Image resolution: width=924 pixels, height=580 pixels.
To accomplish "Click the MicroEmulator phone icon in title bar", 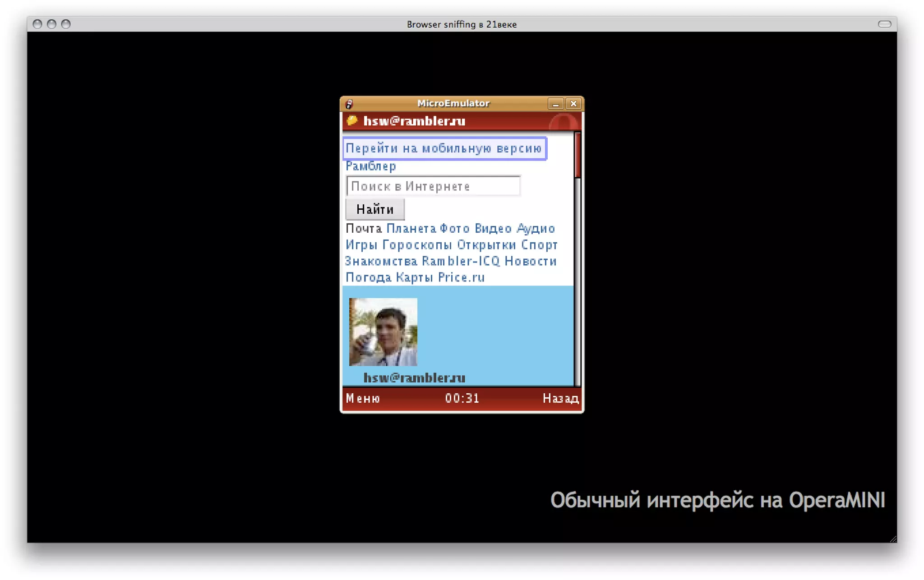I will (x=349, y=104).
